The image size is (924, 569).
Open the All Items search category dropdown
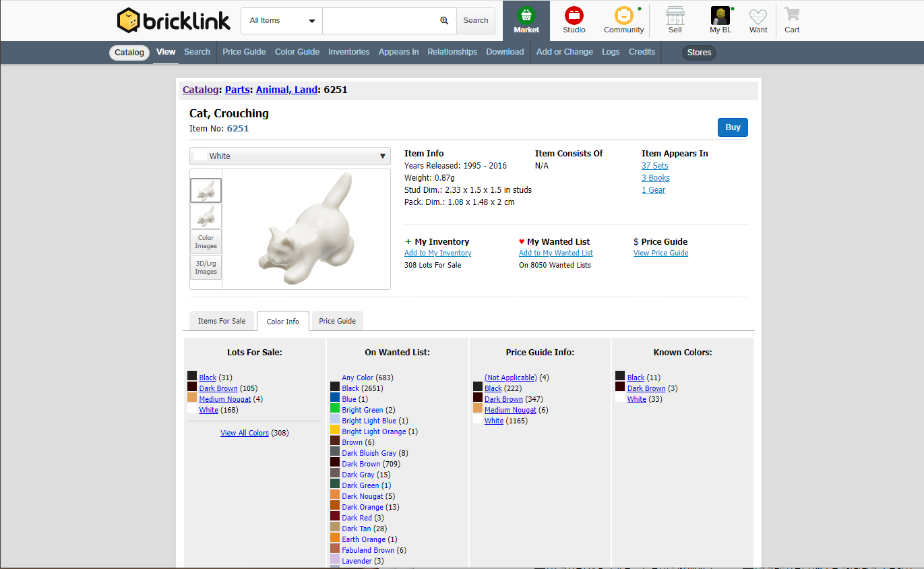coord(282,21)
